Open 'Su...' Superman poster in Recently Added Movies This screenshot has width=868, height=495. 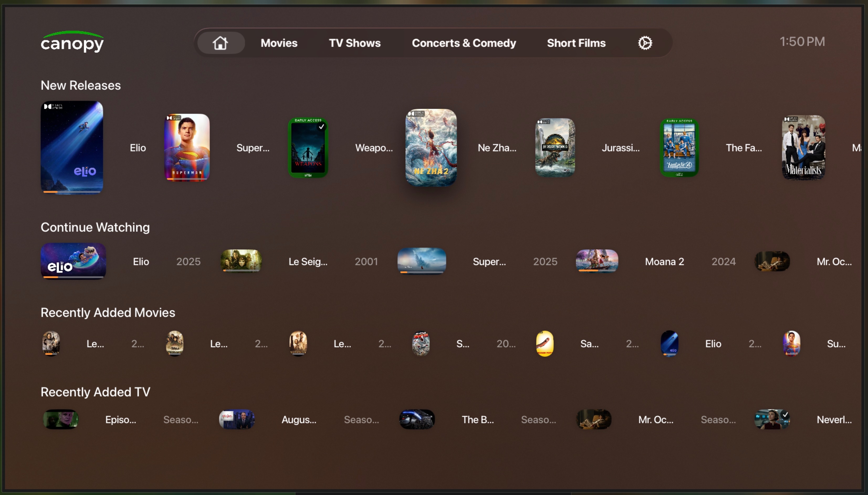[x=792, y=343]
